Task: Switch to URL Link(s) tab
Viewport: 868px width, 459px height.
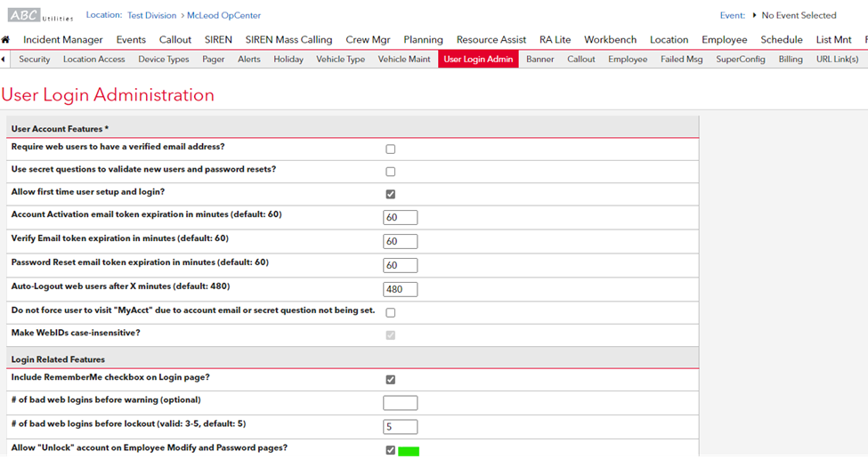Action: tap(837, 60)
